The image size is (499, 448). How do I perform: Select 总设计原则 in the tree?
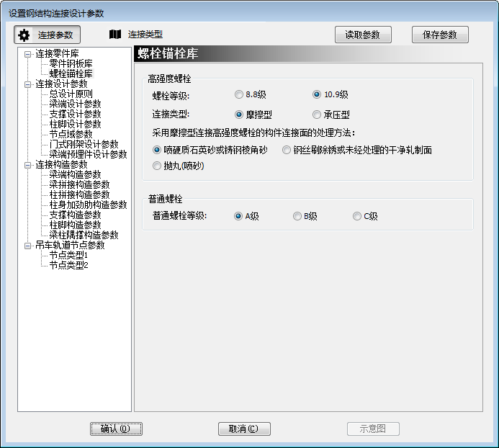(x=71, y=94)
